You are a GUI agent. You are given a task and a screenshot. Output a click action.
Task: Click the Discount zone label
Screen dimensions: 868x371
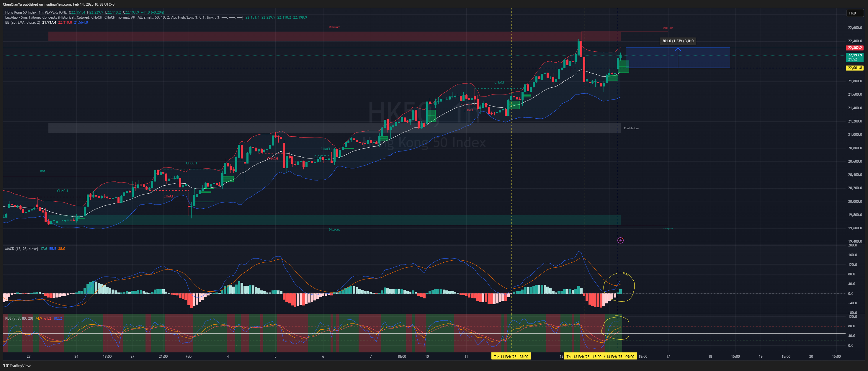[x=334, y=229]
